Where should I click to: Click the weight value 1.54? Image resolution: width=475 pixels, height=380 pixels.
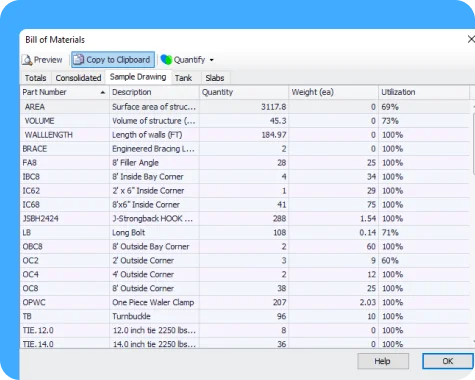point(367,219)
